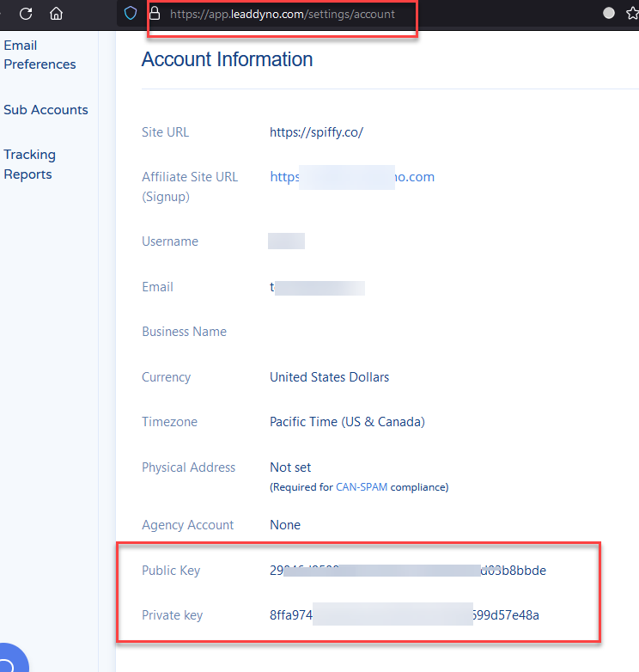Select the Site URL value https://spiffy.co/
Screen dimensions: 639x672
[x=317, y=132]
